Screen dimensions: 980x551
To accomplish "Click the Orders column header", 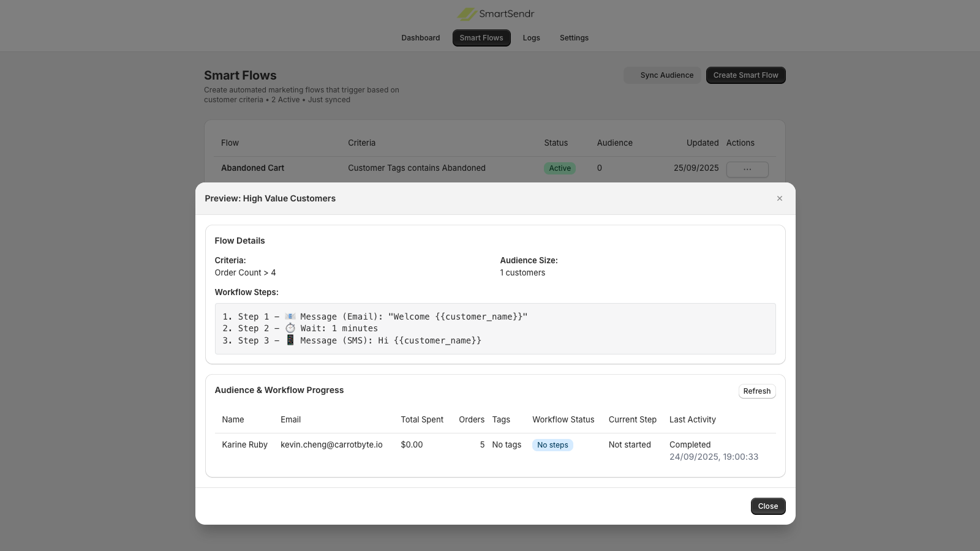I will point(472,419).
